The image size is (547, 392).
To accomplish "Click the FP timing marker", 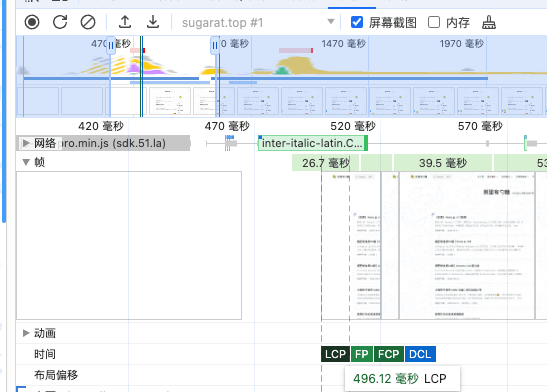I will point(362,354).
